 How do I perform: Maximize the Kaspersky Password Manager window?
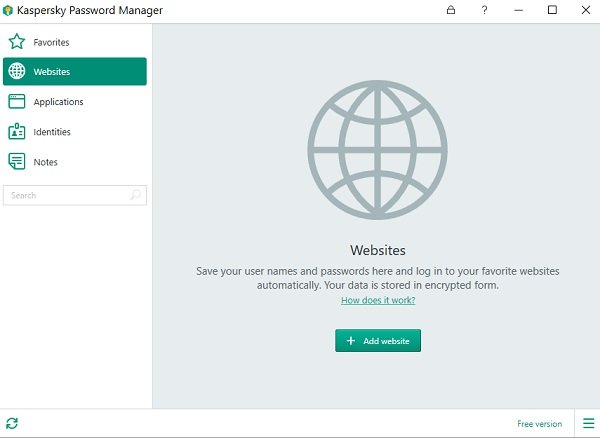point(552,10)
